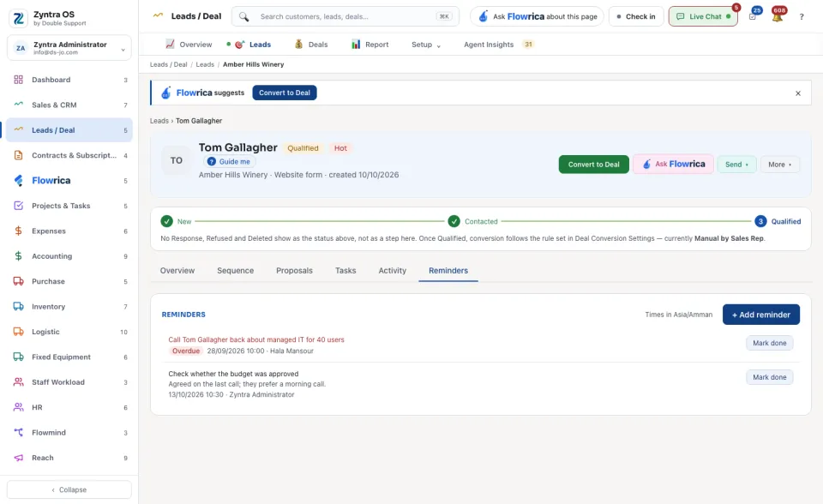This screenshot has width=823, height=504.
Task: Click the Purchase truck icon
Action: pyautogui.click(x=18, y=281)
